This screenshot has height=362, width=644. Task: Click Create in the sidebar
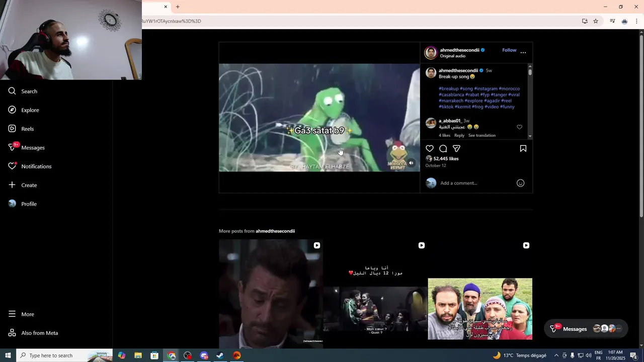click(x=23, y=185)
